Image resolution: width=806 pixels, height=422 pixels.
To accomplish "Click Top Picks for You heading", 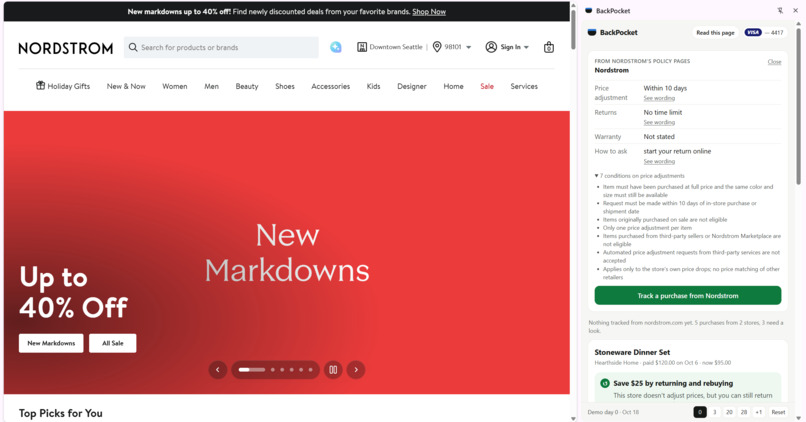I will pos(61,413).
